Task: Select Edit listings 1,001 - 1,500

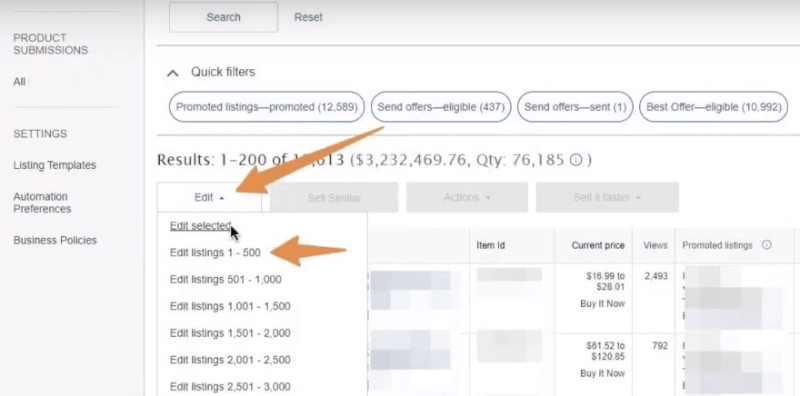Action: pyautogui.click(x=230, y=306)
